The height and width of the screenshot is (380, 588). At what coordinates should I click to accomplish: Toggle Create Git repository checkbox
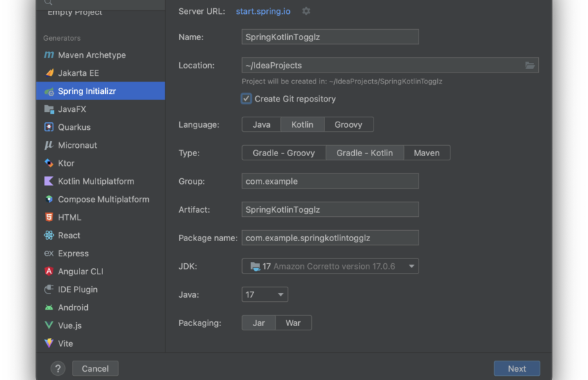pos(246,99)
